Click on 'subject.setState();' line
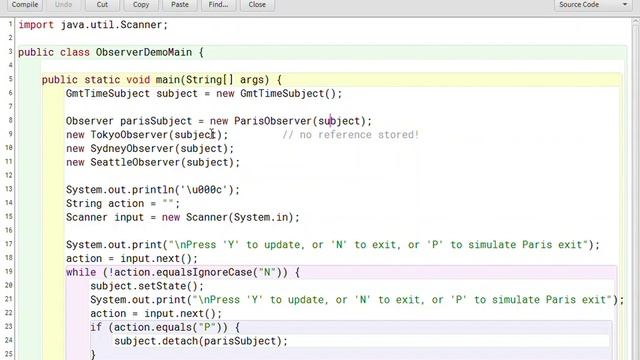640x360 pixels. click(x=147, y=286)
